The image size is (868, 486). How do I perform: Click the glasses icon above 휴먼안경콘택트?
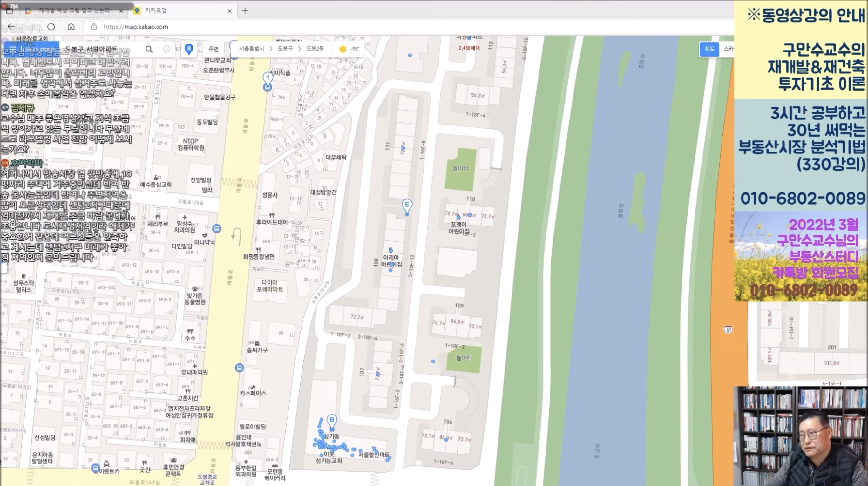pos(173,460)
